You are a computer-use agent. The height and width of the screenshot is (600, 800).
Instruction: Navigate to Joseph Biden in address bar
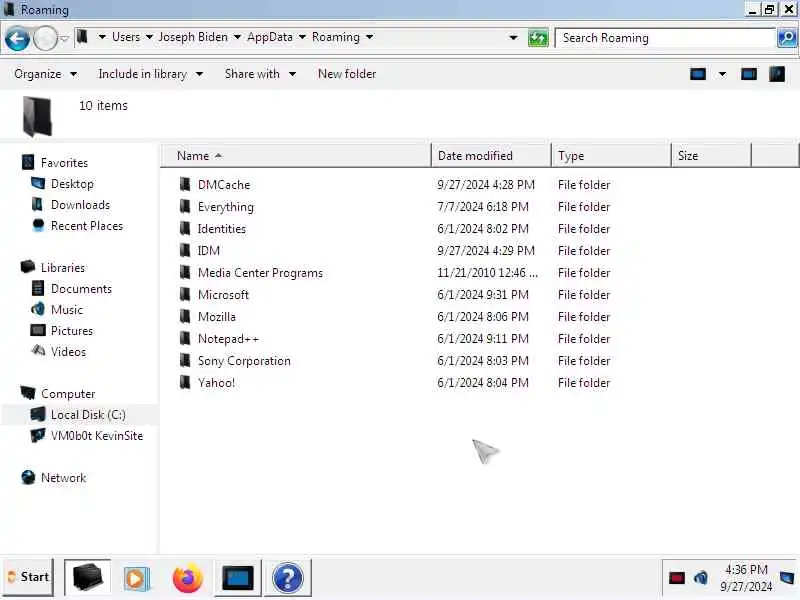193,37
